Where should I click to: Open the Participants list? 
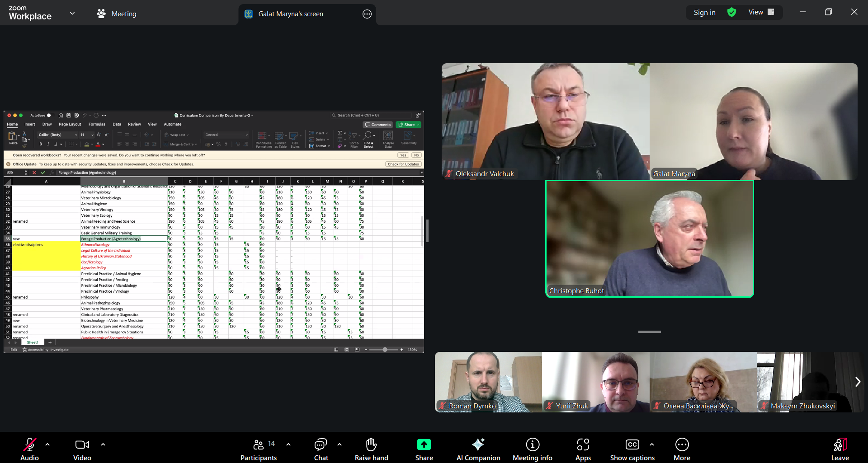pos(259,449)
